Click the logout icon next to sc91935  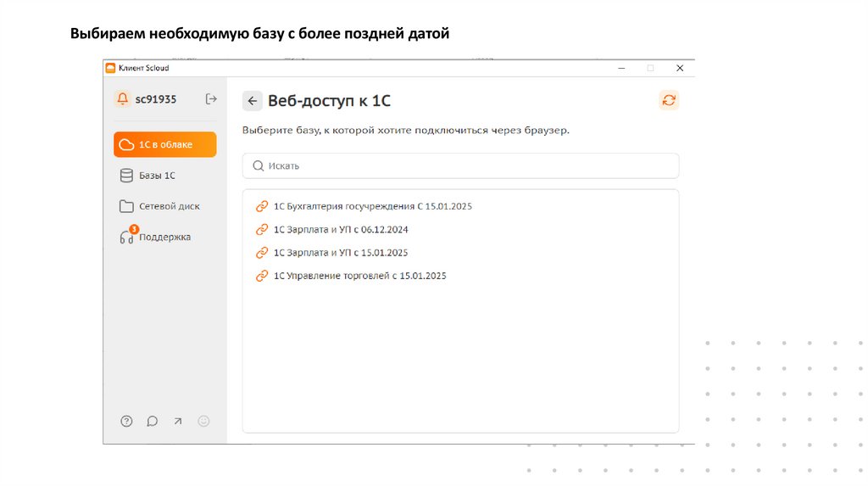211,99
